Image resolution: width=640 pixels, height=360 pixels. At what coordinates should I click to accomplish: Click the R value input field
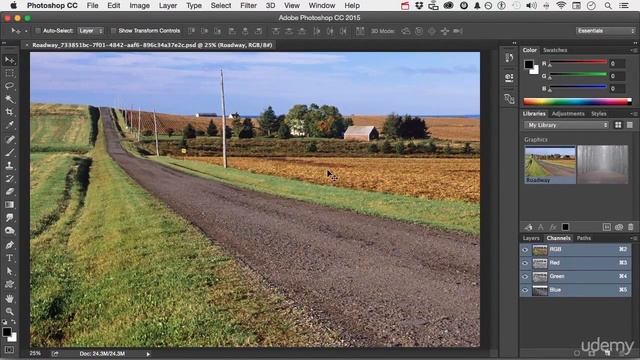click(x=617, y=63)
